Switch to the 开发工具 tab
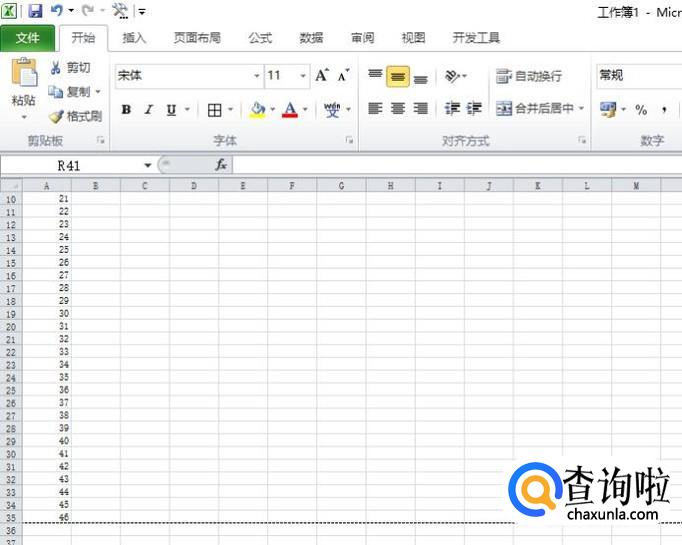The height and width of the screenshot is (545, 682). click(x=476, y=38)
